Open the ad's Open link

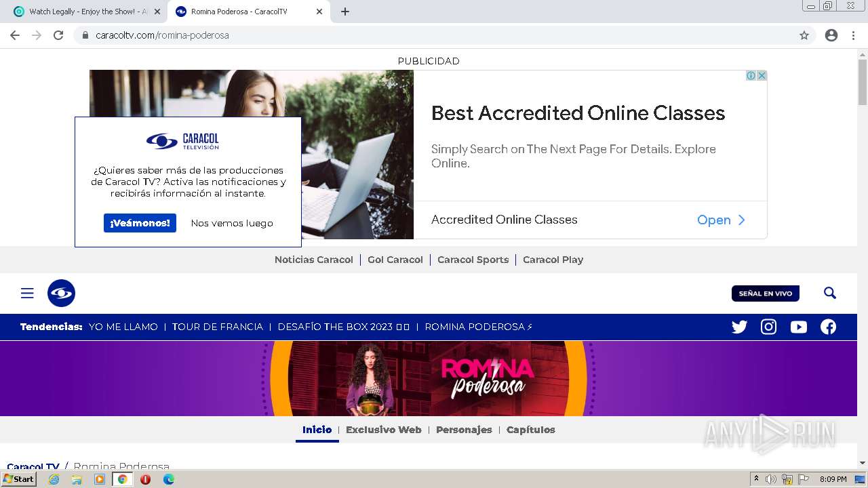[721, 220]
